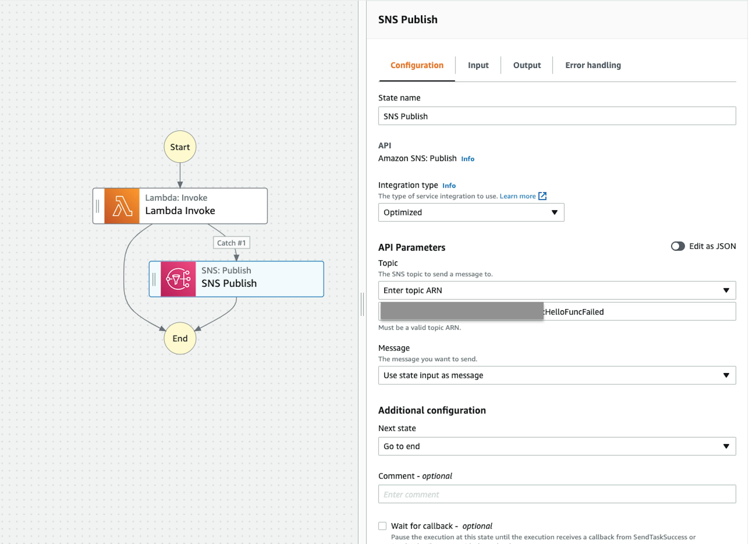Click Info link next to Amazon SNS: Publish
This screenshot has height=544, width=756.
click(x=467, y=159)
